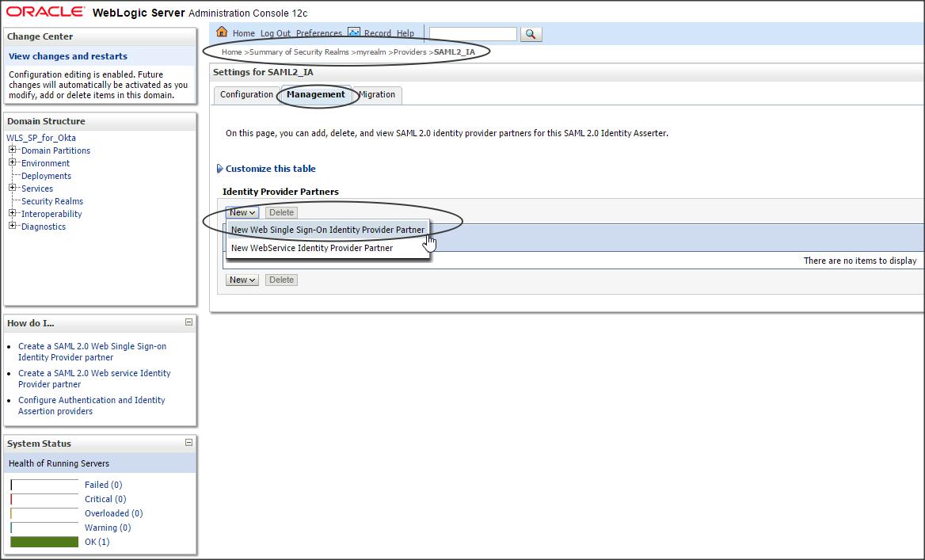Click the SAML2_IA breadcrumb text

click(455, 52)
